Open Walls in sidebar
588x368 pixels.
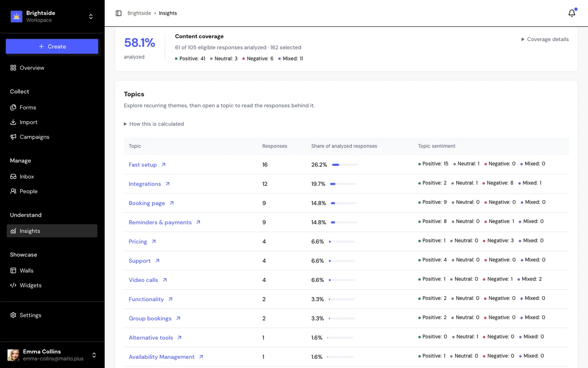[x=52, y=270]
